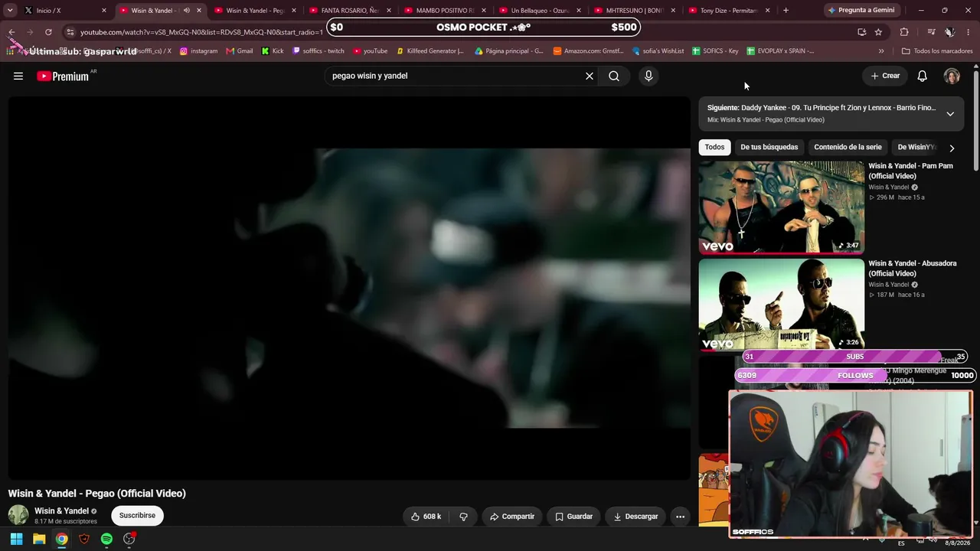980x551 pixels.
Task: Switch to FANTA ROSARIO tab
Action: 351,11
